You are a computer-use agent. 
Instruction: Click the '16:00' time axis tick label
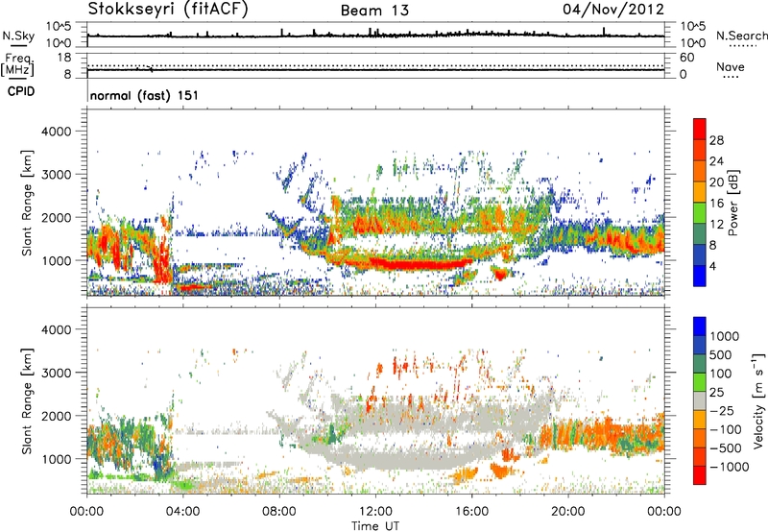(x=471, y=512)
